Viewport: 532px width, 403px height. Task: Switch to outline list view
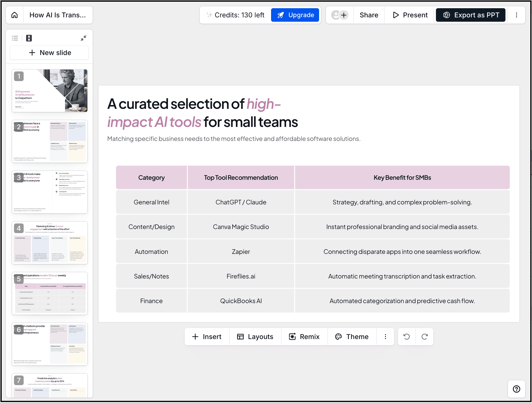(x=15, y=38)
